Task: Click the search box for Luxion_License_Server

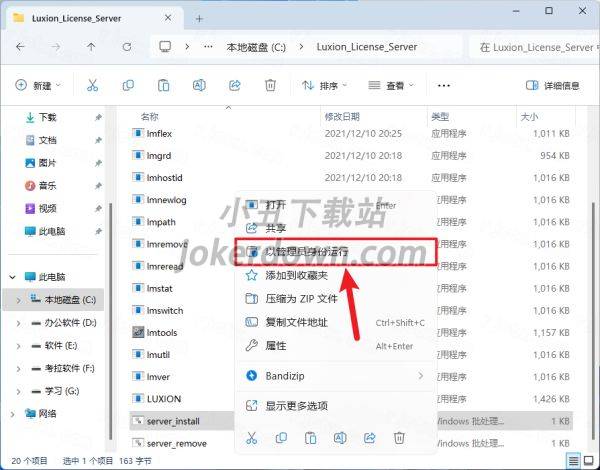Action: (535, 47)
